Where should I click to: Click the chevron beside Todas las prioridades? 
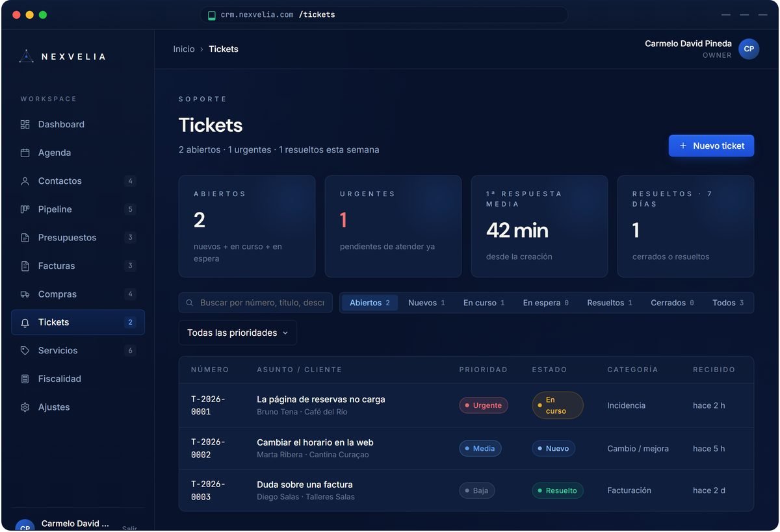coord(285,333)
